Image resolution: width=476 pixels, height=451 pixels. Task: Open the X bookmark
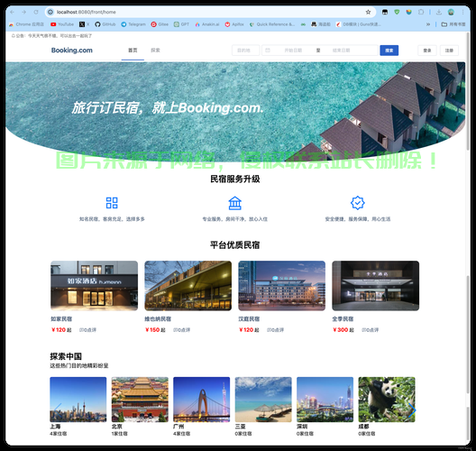(84, 24)
